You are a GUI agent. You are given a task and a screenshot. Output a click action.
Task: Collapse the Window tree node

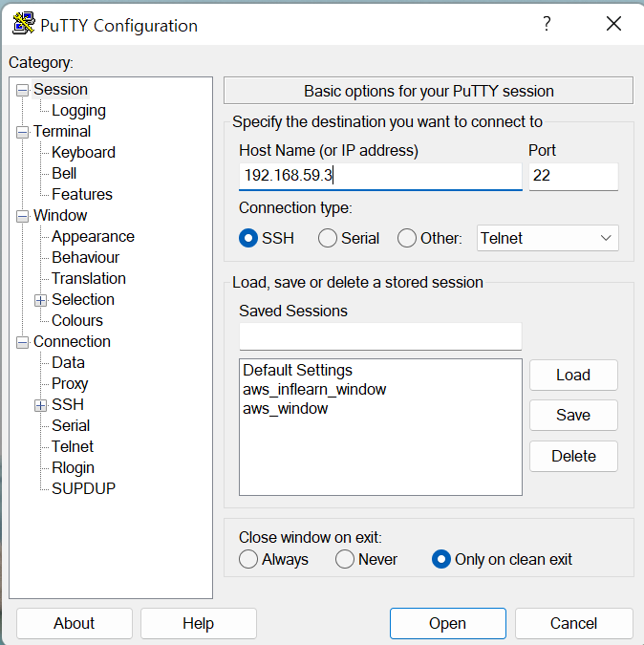tap(23, 216)
